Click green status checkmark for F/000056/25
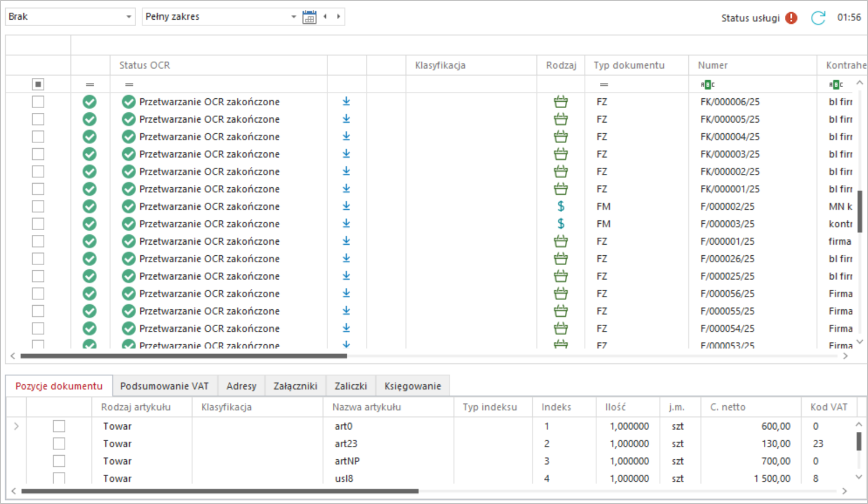 (90, 294)
